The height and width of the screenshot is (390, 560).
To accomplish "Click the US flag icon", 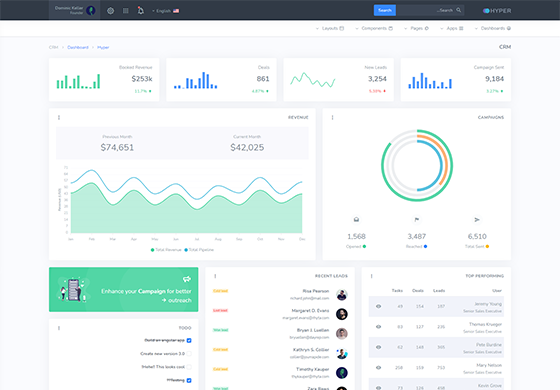I will 176,11.
